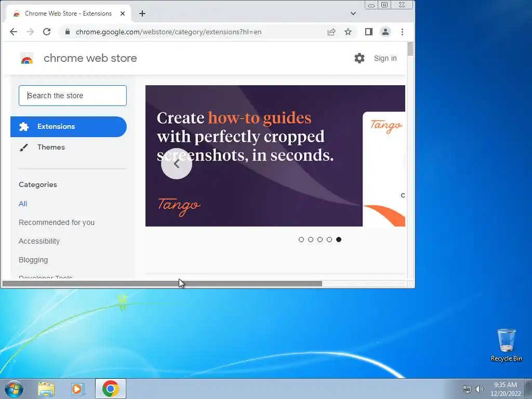Choose the Blogging category
Viewport: 532px width, 399px height.
click(x=33, y=260)
